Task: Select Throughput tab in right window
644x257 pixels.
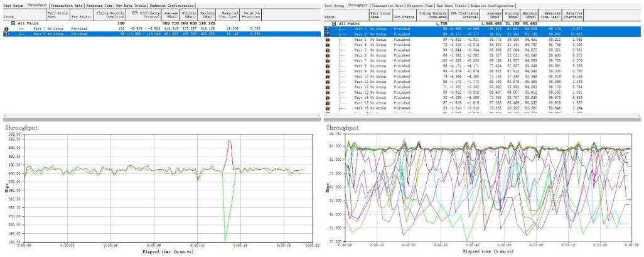Action: 358,6
